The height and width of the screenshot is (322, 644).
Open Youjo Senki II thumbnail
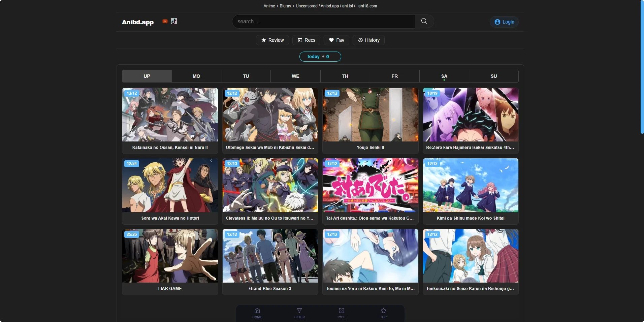pos(371,115)
